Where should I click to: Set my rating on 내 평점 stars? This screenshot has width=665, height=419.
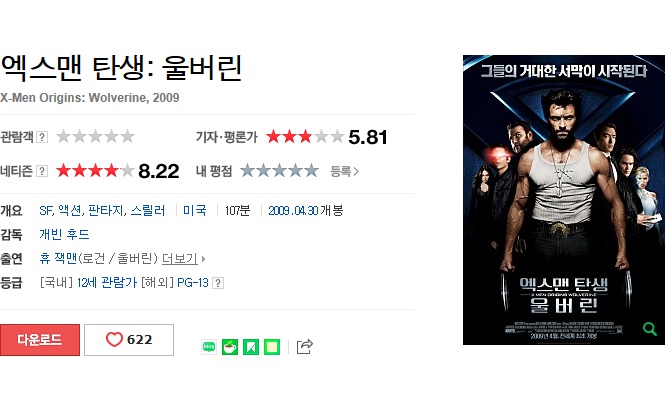[x=279, y=170]
